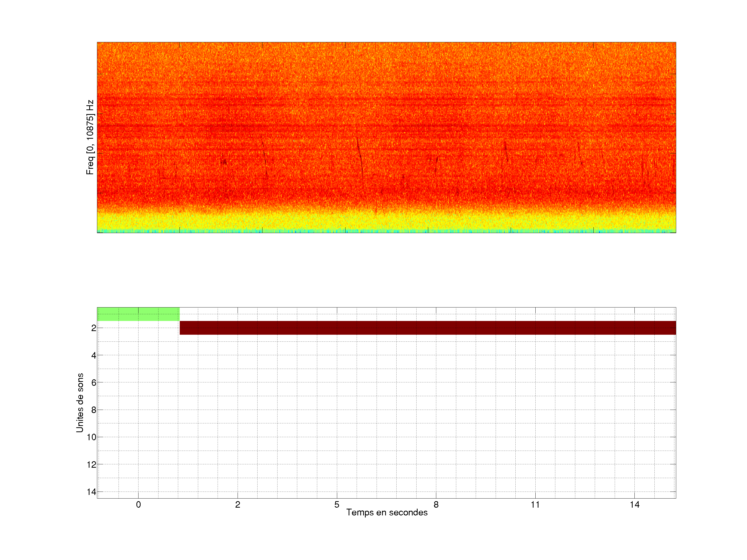747x560 pixels.
Task: Click y-axis tick label 6
Action: point(94,383)
